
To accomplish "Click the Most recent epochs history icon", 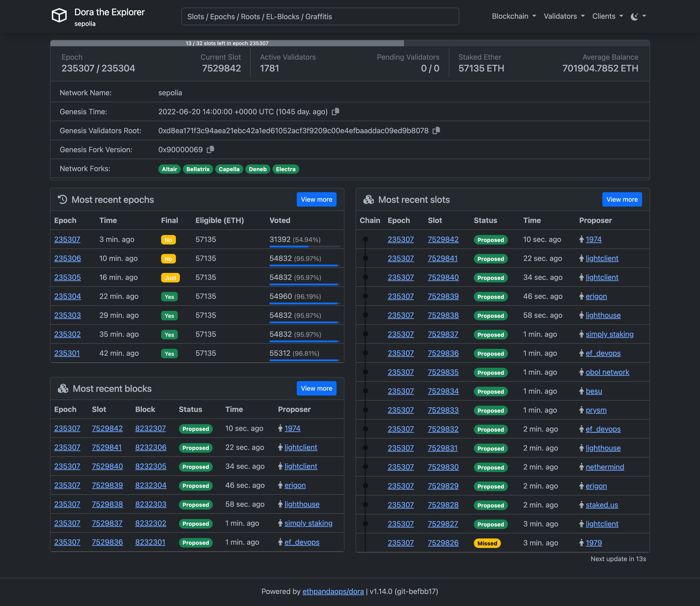I will click(62, 200).
